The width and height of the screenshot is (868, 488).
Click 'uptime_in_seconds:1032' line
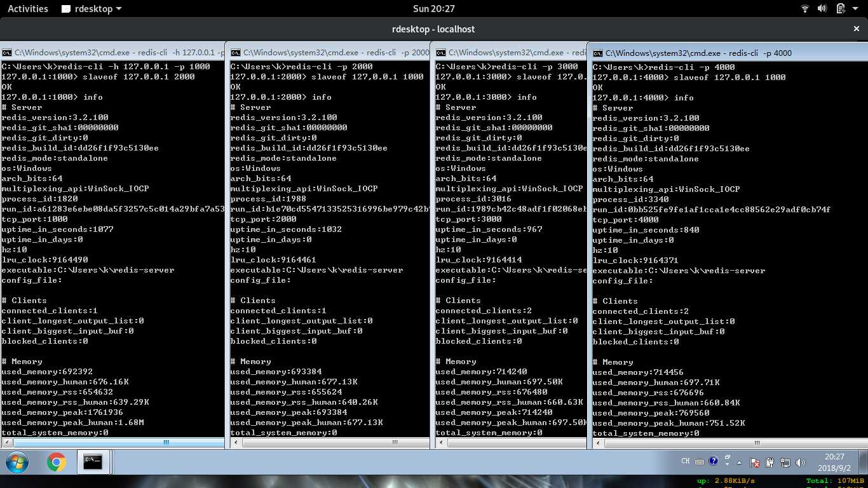[286, 229]
